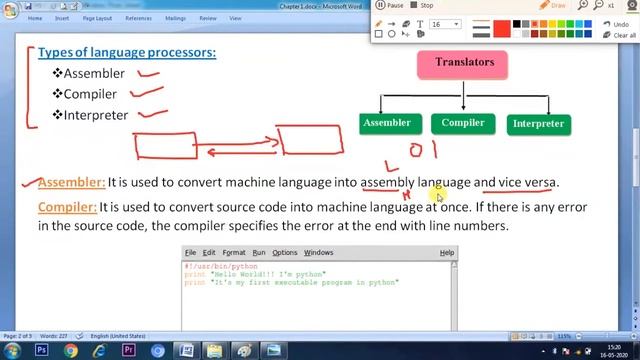Pick the yellow color swatch
Screen dimensions: 640x360
tap(552, 24)
